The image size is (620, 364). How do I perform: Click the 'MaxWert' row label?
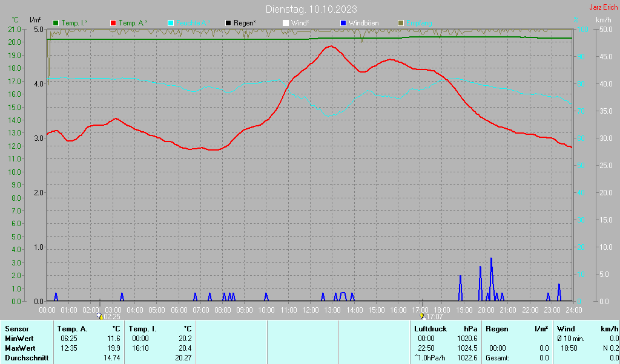point(20,348)
